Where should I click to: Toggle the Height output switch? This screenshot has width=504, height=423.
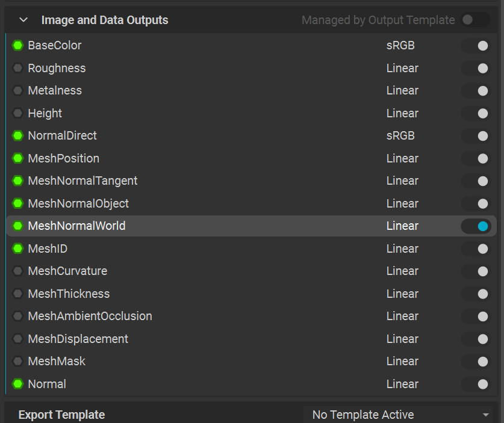click(476, 113)
